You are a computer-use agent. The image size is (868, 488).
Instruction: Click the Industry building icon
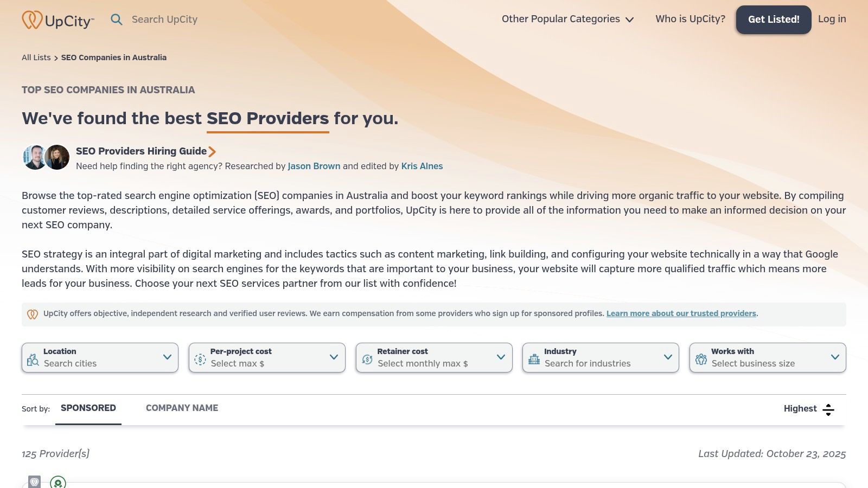[534, 359]
